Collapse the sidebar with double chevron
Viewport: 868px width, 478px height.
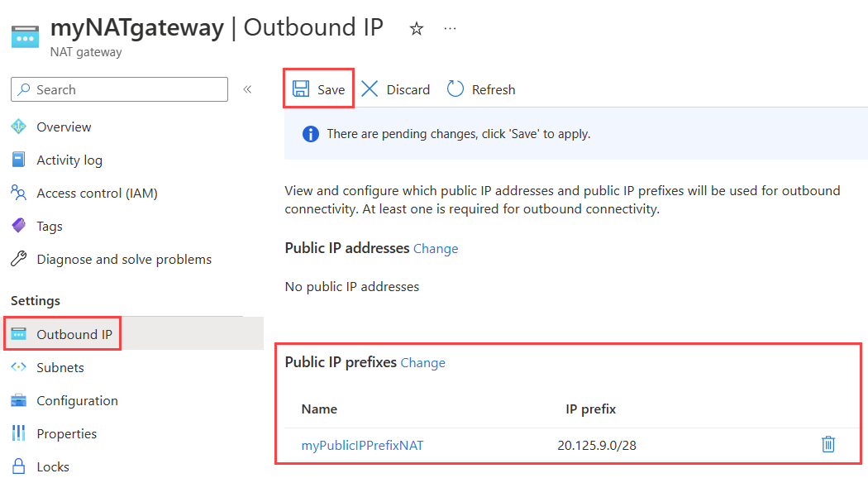(x=247, y=89)
